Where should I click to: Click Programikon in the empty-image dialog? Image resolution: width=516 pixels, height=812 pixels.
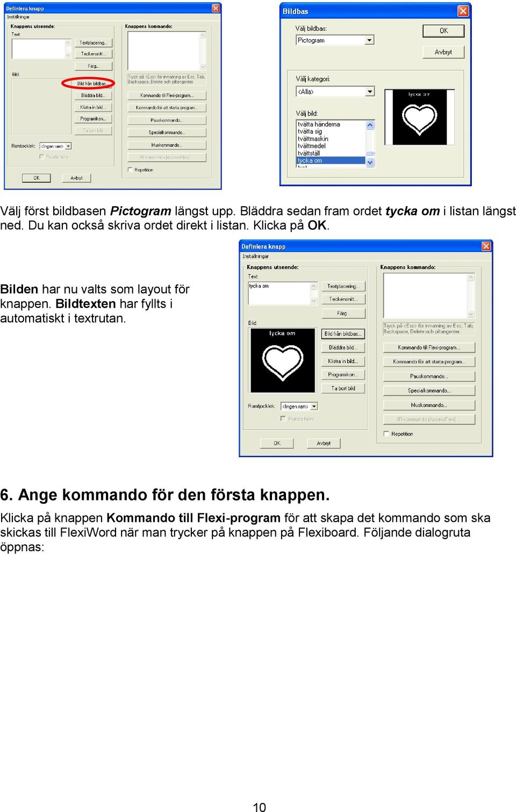pos(93,119)
